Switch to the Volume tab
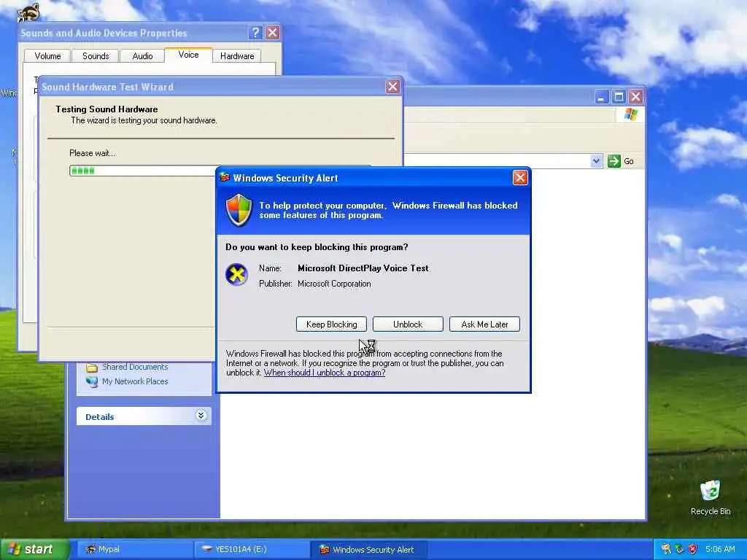 tap(47, 55)
